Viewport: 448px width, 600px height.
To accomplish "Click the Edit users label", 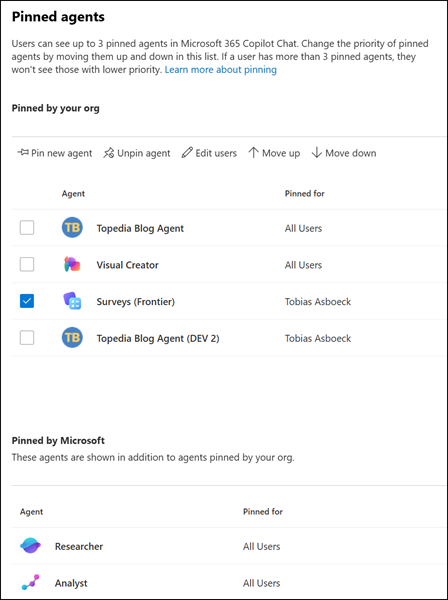I will click(x=216, y=153).
